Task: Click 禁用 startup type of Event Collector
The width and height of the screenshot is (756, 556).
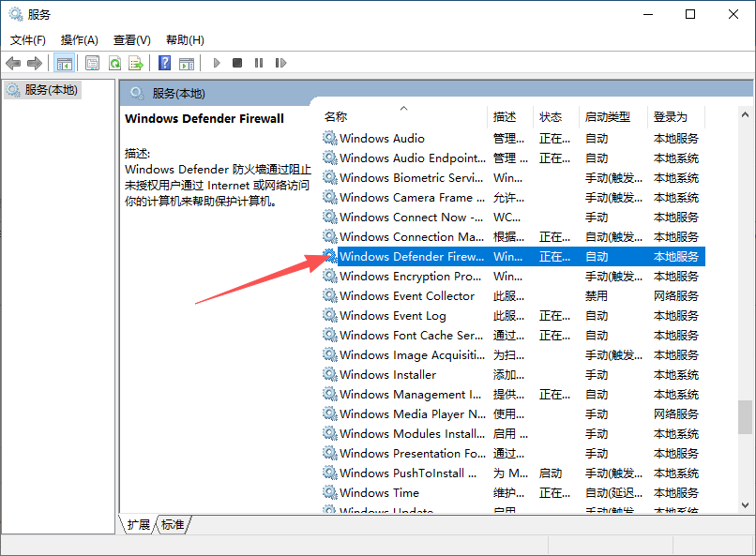Action: [x=597, y=296]
